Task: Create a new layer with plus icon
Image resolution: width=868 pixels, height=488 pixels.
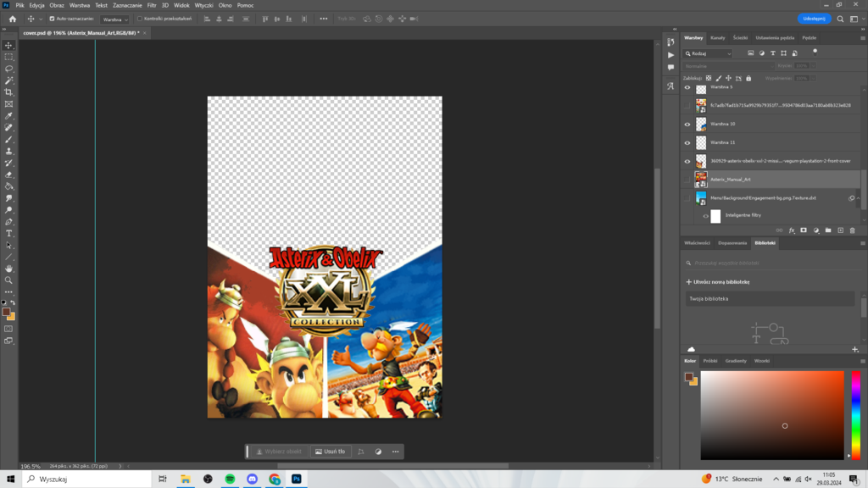Action: coord(840,230)
